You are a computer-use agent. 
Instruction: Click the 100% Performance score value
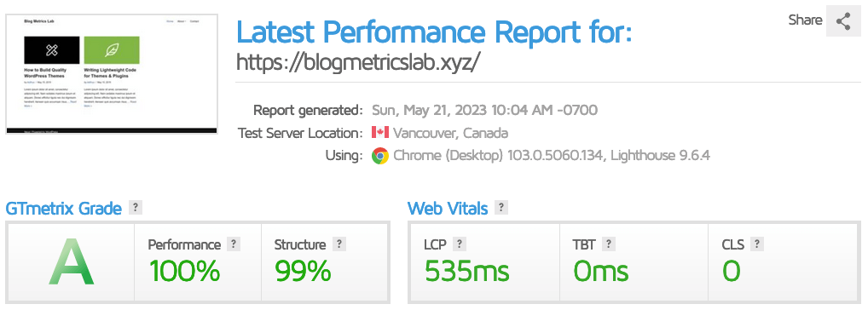click(x=185, y=272)
